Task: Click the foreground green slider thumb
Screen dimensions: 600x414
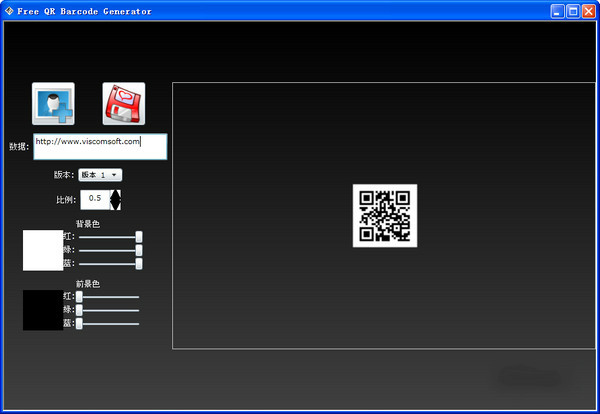Action: click(79, 310)
